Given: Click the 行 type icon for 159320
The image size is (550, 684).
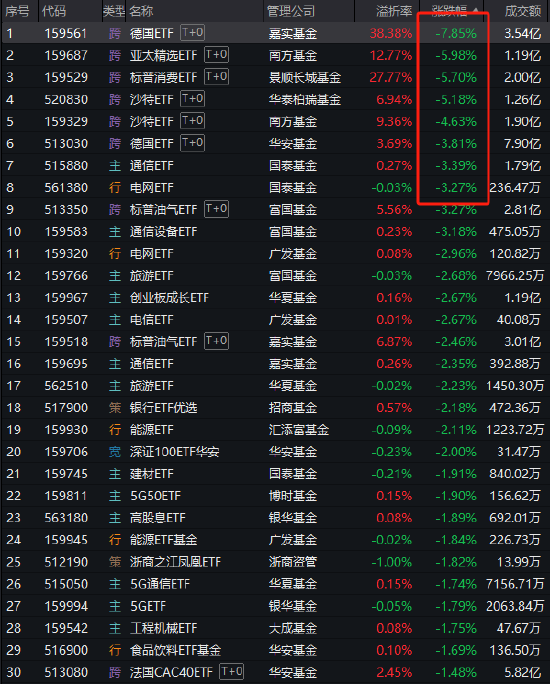Looking at the screenshot, I should pos(115,253).
